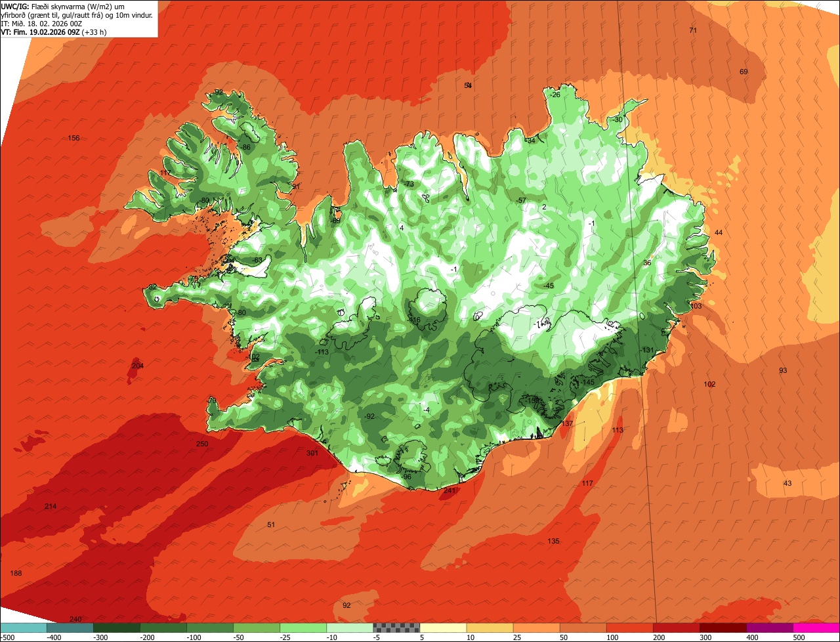Click the map value "241"

click(x=450, y=490)
